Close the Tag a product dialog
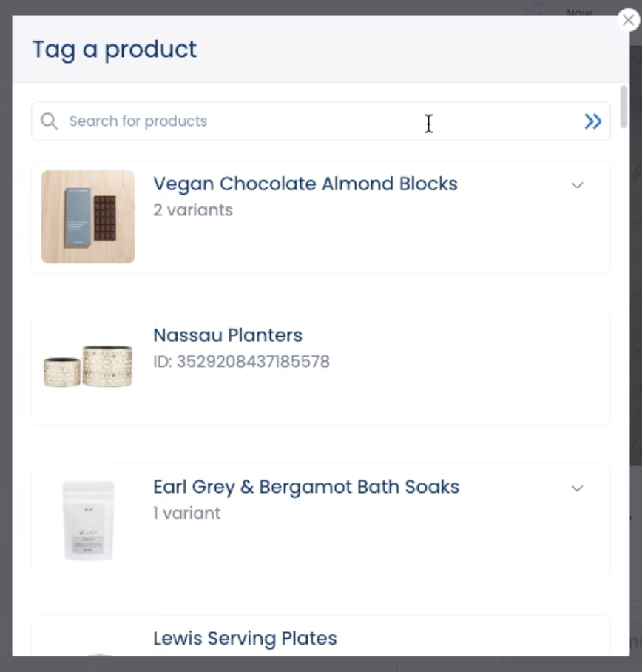Image resolution: width=642 pixels, height=672 pixels. click(x=628, y=20)
